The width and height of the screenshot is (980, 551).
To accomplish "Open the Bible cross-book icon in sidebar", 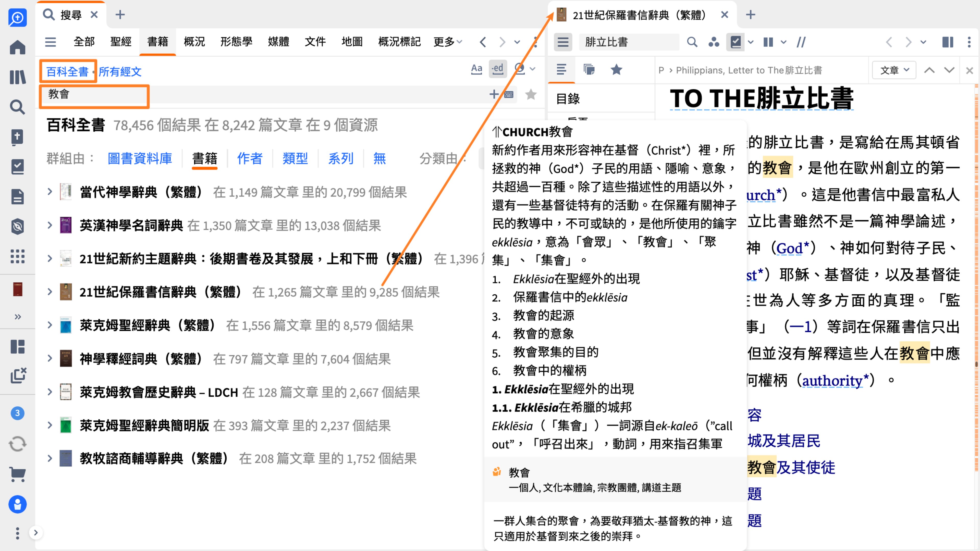I will click(x=18, y=137).
